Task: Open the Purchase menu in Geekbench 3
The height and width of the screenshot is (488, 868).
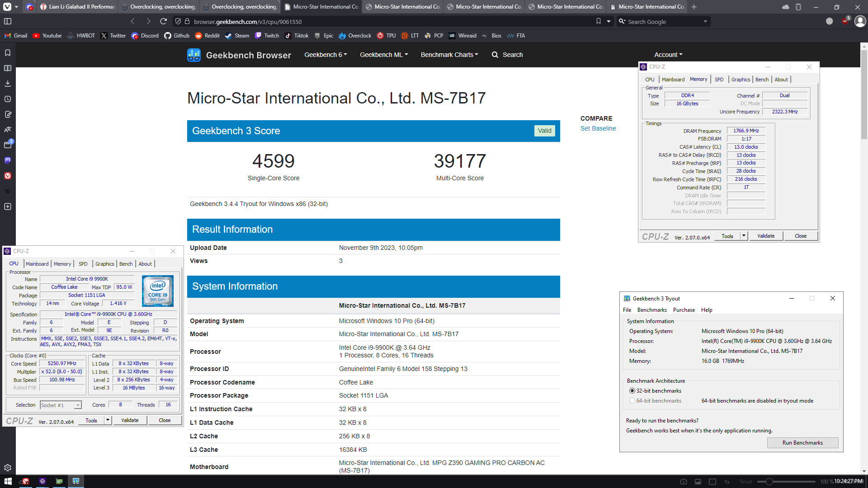Action: (x=684, y=310)
